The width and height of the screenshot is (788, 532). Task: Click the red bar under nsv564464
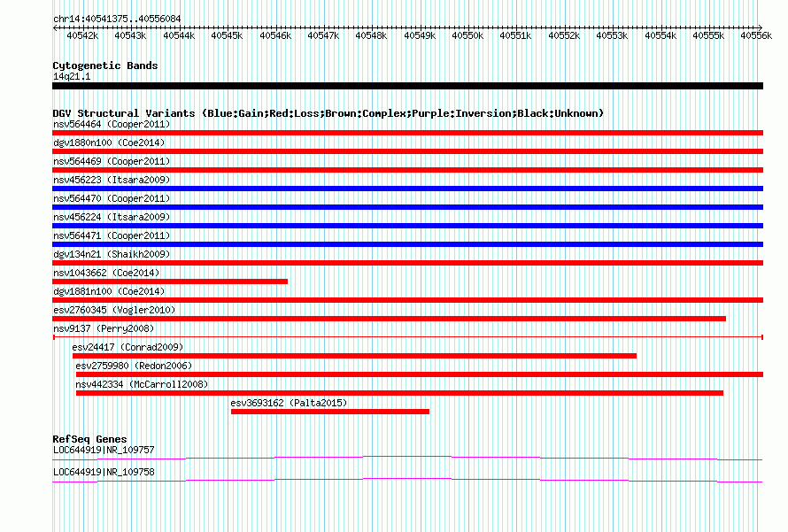[407, 133]
